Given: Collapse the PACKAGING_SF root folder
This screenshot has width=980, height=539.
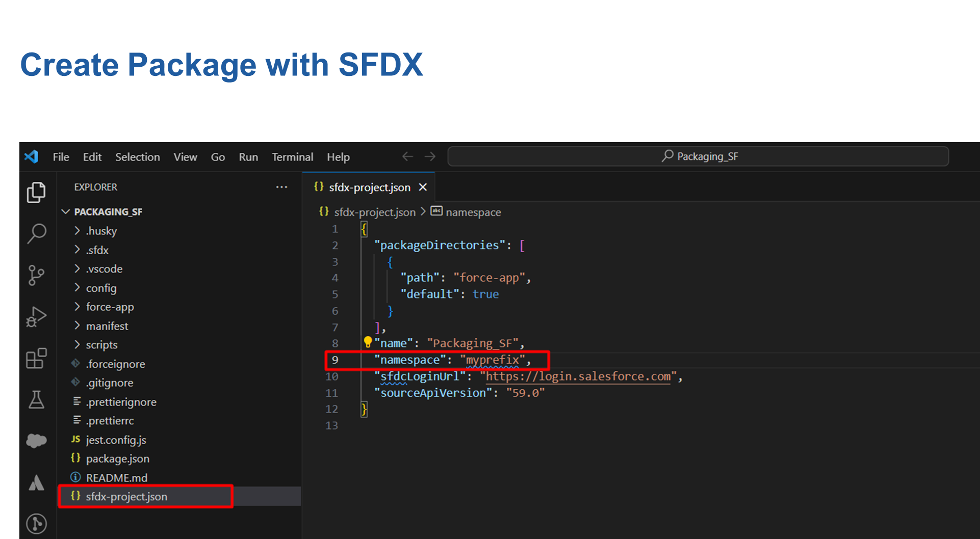Looking at the screenshot, I should pyautogui.click(x=66, y=211).
